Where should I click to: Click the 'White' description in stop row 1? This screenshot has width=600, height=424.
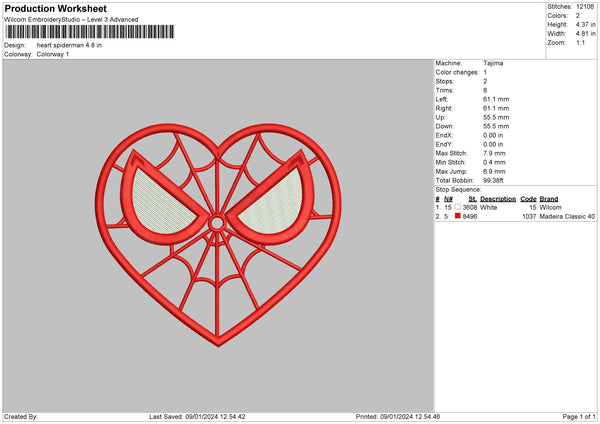[x=489, y=207]
